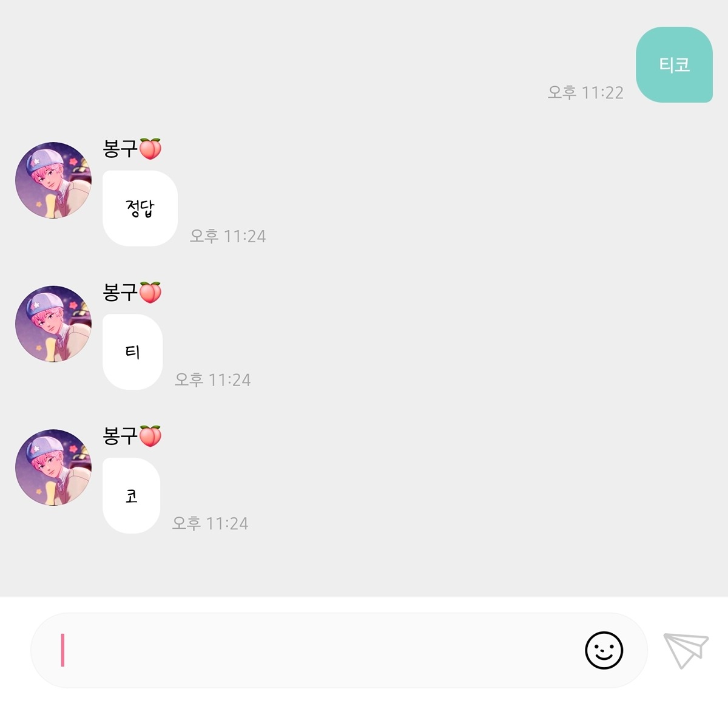The width and height of the screenshot is (728, 703).
Task: Click timestamp next to 티 message
Action: point(212,380)
